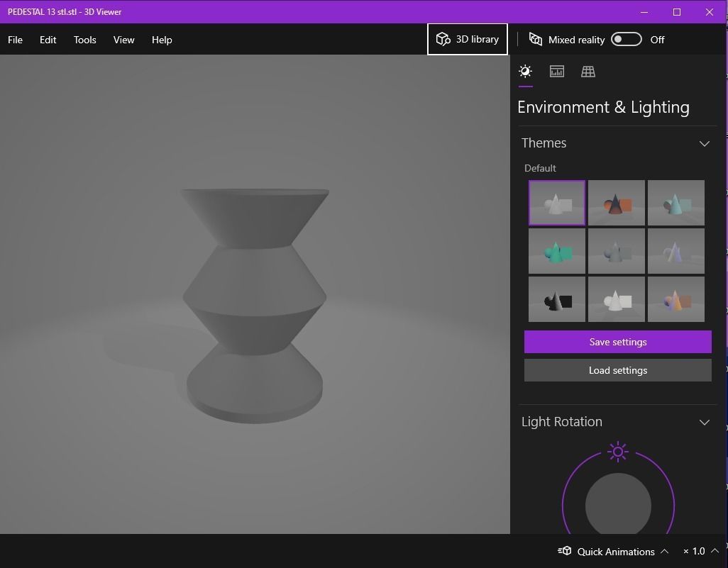Collapse the Themes section chevron
This screenshot has width=728, height=568.
[705, 143]
